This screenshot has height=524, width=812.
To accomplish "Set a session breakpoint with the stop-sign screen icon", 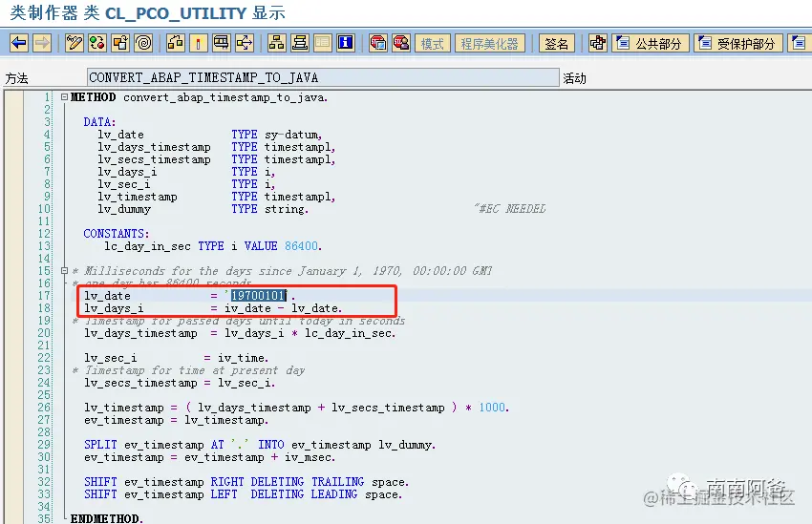I will point(378,42).
